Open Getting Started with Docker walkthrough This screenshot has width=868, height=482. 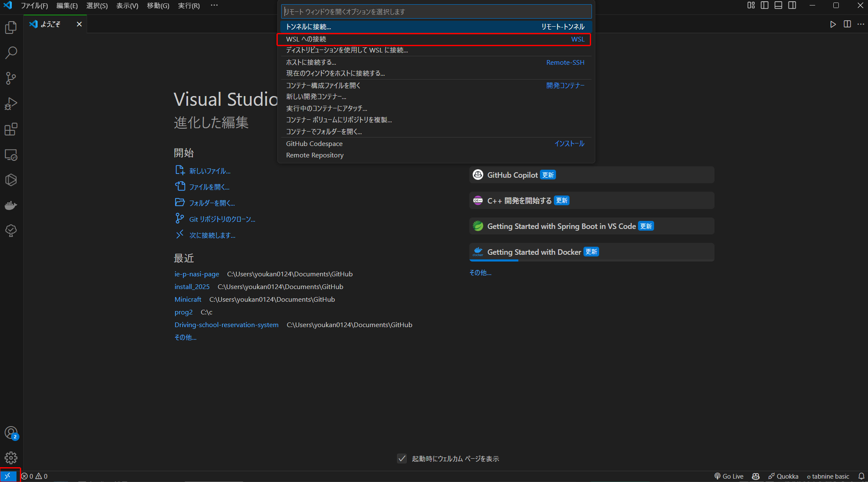(x=591, y=252)
